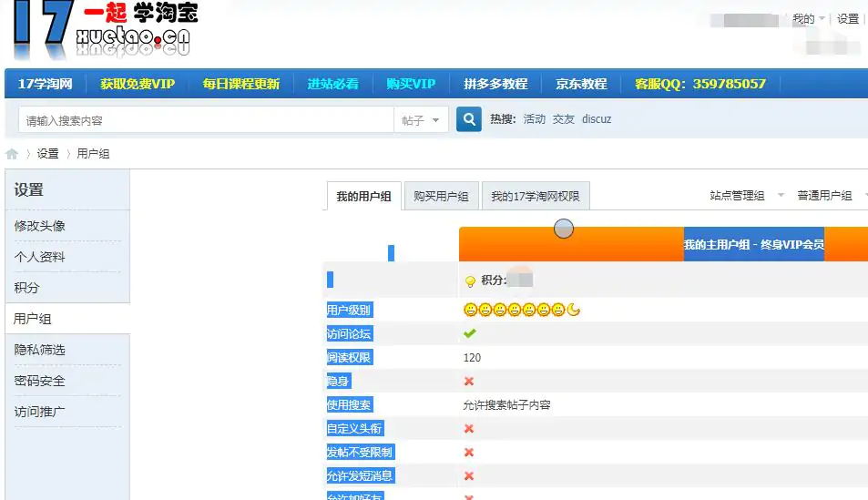Click the 热搜: label

click(503, 119)
